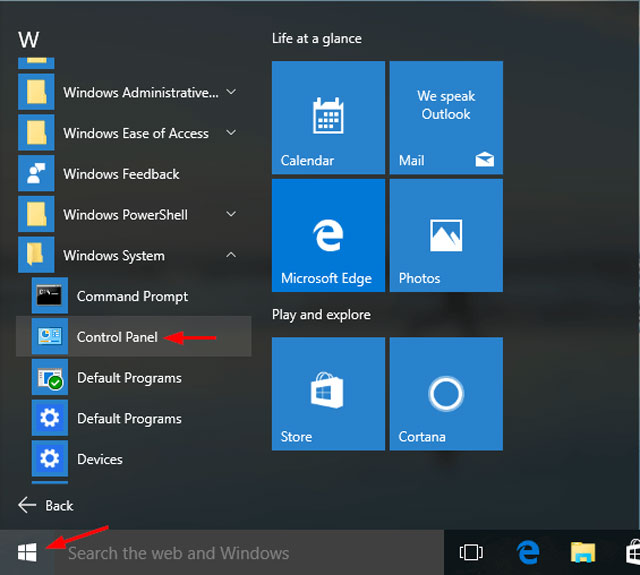Screen dimensions: 640x575
Task: Click the Default Programs icon with green checkmark
Action: click(50, 377)
